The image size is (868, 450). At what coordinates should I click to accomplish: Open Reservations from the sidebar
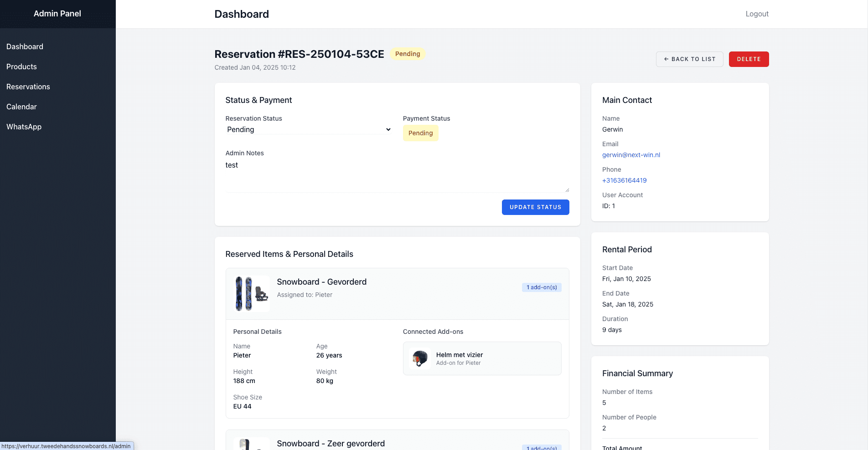pos(28,87)
